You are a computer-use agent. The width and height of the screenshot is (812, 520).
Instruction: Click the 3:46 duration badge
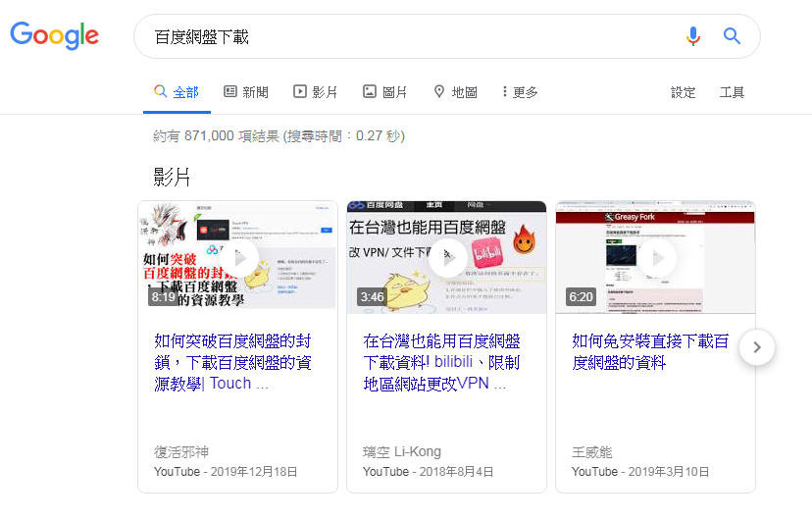point(372,296)
